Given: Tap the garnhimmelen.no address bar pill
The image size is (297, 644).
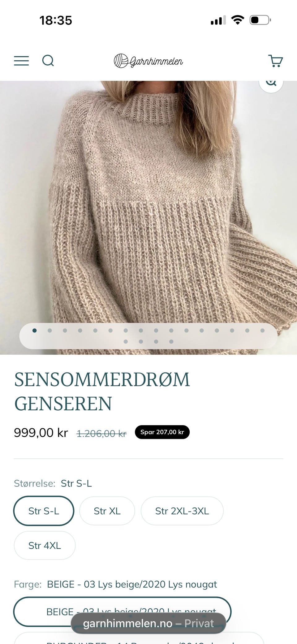Looking at the screenshot, I should (x=148, y=623).
